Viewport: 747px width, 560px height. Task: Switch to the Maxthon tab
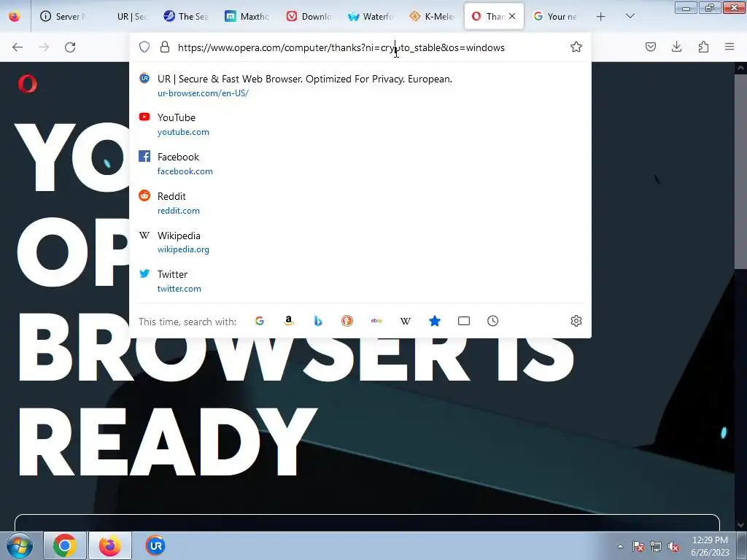[248, 17]
